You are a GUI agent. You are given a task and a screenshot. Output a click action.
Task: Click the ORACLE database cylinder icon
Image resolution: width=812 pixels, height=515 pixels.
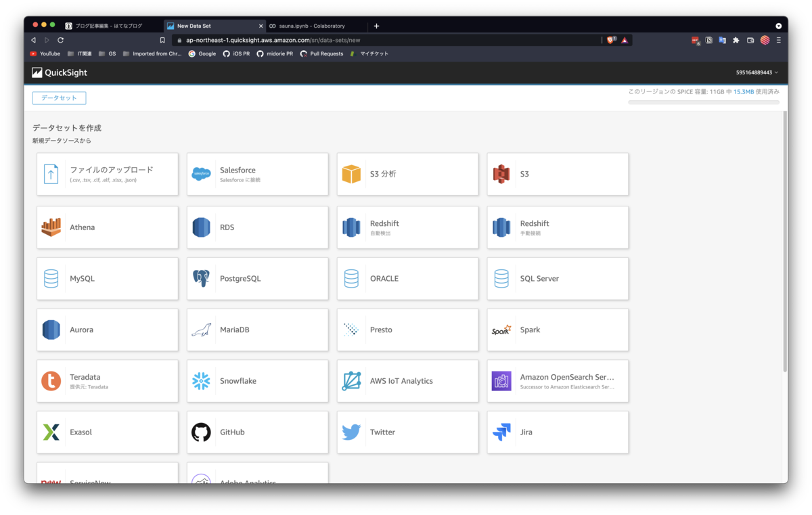tap(351, 278)
